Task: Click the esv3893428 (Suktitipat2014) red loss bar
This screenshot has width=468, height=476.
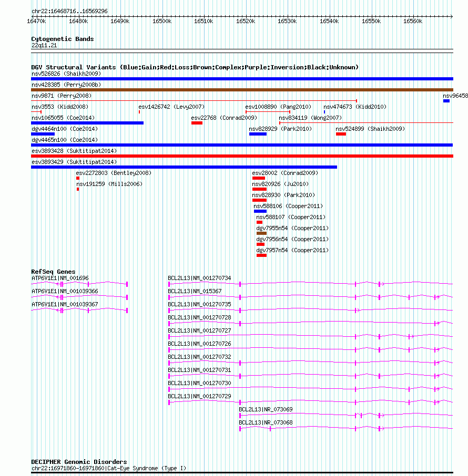Action: pyautogui.click(x=242, y=156)
